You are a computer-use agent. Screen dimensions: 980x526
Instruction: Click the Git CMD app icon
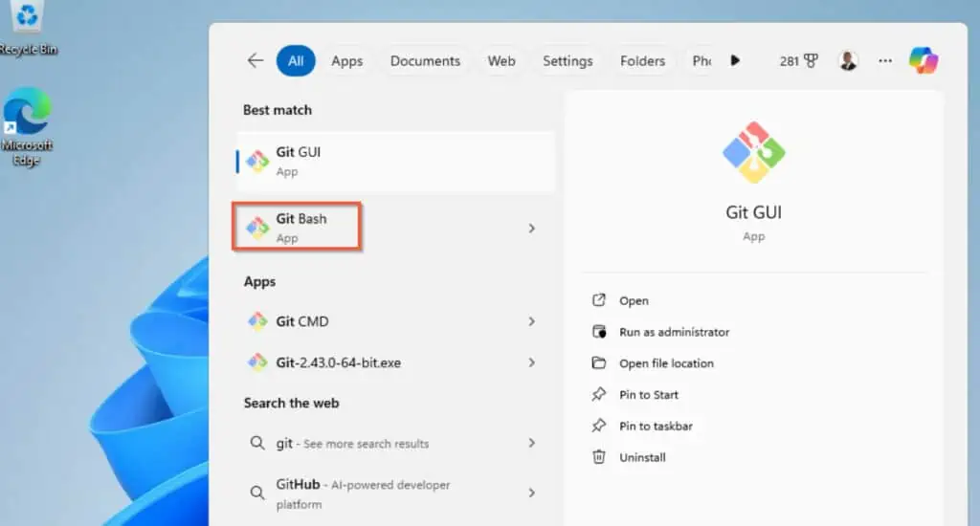click(256, 321)
